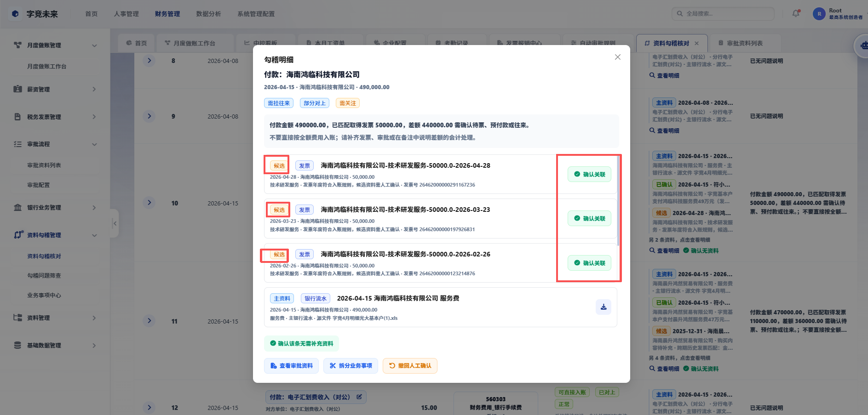Open the 财务管理 top menu
Image resolution: width=868 pixels, height=415 pixels.
point(167,14)
